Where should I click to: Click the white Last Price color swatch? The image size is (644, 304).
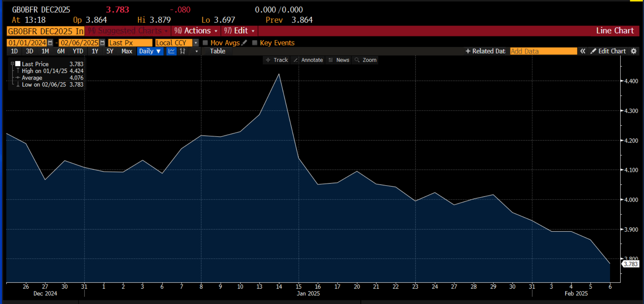click(18, 64)
